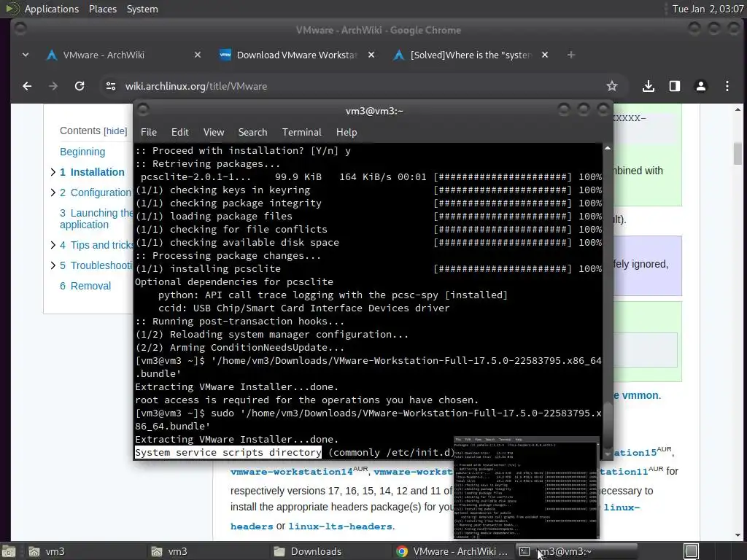Click the terminal window scrollbar thumb
Screen dimensions: 747x560
608,425
